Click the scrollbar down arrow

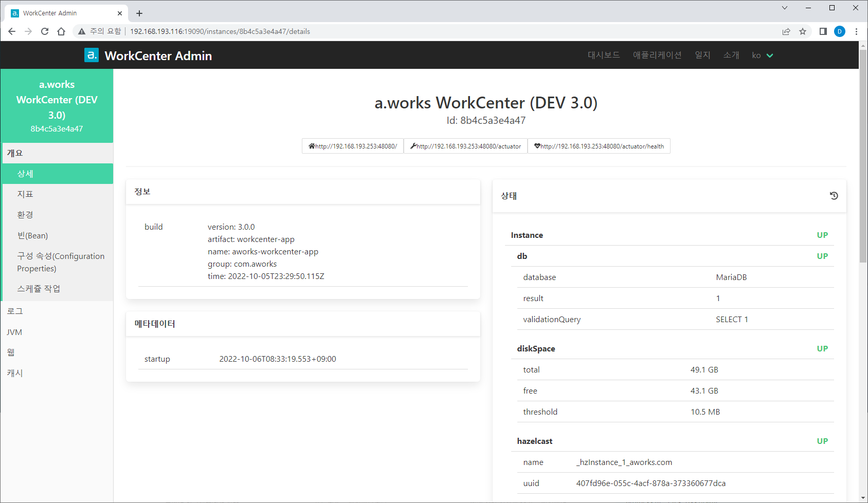click(x=863, y=498)
